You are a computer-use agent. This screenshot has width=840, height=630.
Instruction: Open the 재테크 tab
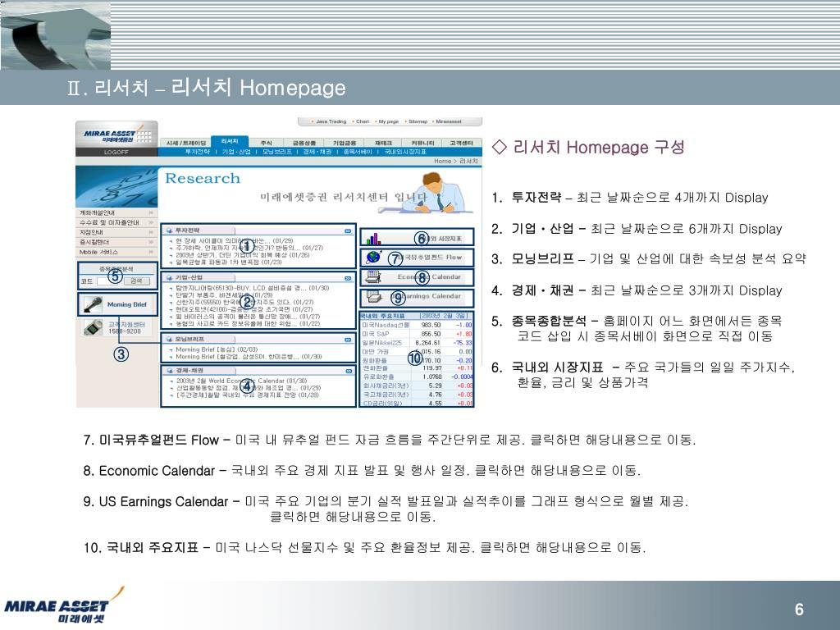(384, 143)
